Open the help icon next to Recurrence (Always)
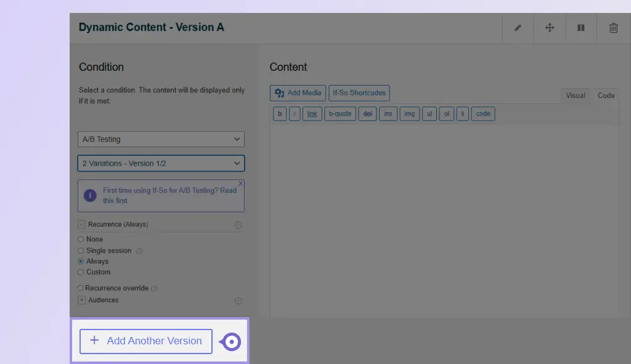Viewport: 631px width, 364px height. pos(238,225)
